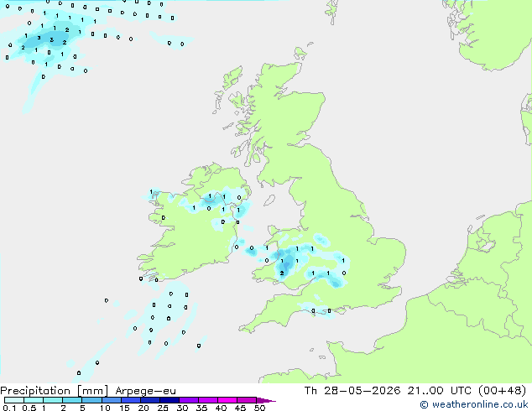Pick the magenta swatch between 40 and 45
This screenshot has height=411, width=532.
click(227, 400)
